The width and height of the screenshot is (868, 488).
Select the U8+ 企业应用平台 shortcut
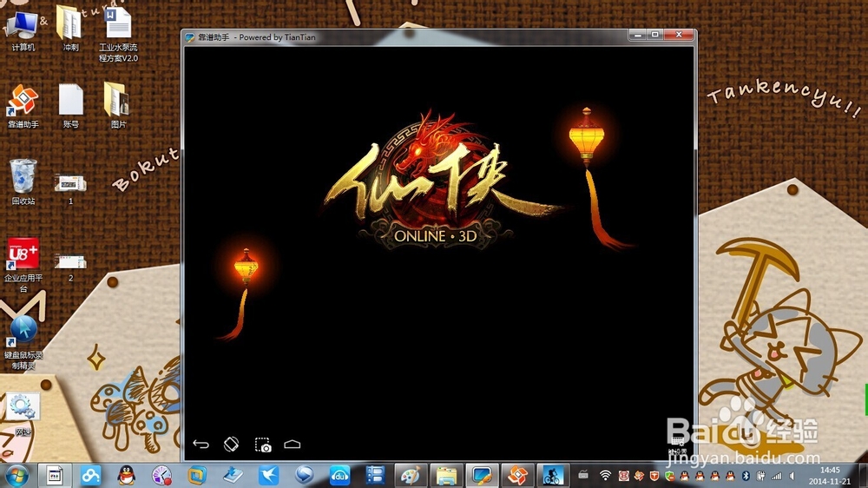tap(23, 265)
